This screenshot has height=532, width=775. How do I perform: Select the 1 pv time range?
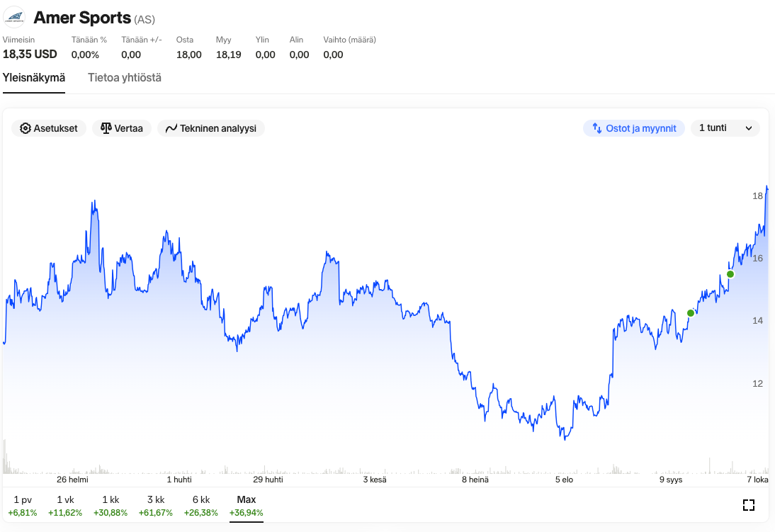pos(23,506)
